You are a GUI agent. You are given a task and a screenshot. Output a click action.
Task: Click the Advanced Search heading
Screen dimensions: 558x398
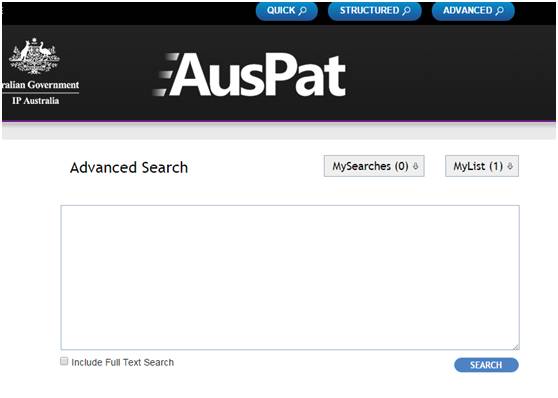129,168
